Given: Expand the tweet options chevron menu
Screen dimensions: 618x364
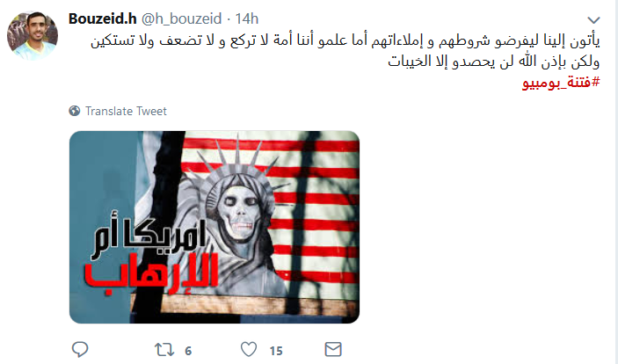Looking at the screenshot, I should tap(593, 19).
